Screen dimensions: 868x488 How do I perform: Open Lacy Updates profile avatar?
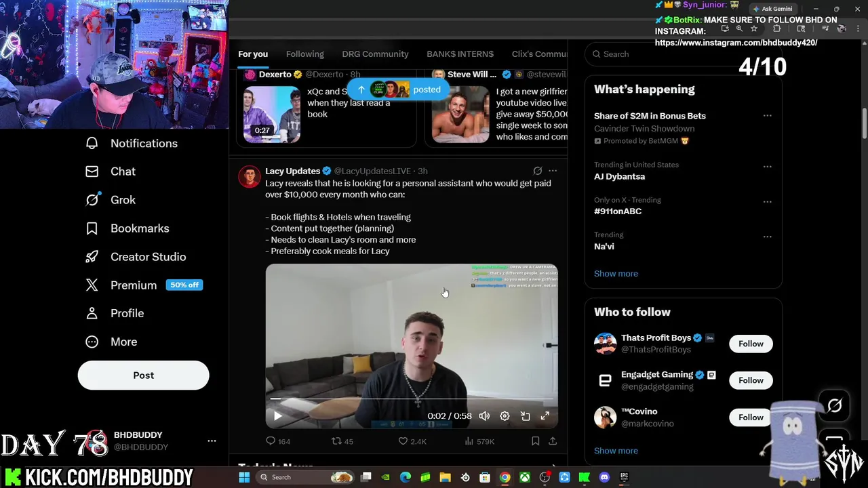pyautogui.click(x=250, y=176)
